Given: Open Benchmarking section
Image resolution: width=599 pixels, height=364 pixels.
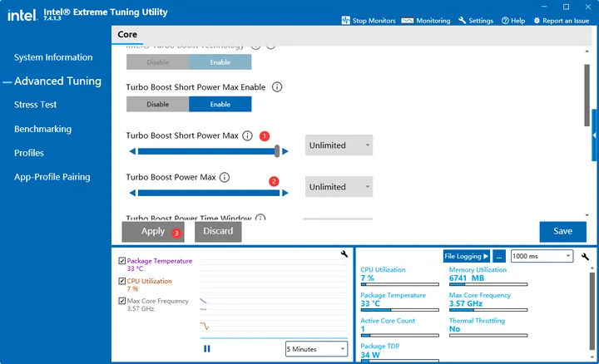Looking at the screenshot, I should [42, 129].
